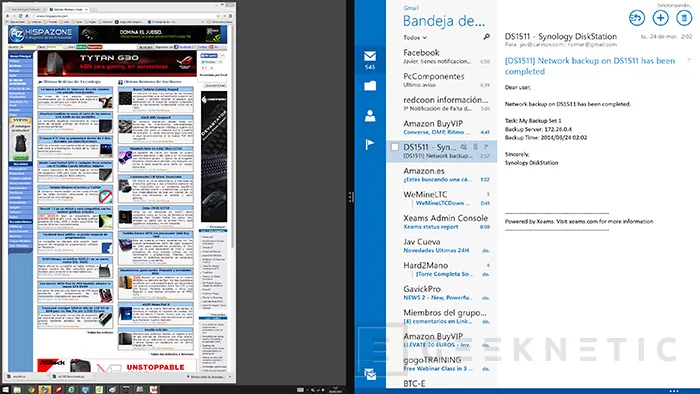Switch to the first Chrome tab
700x394 pixels.
[x=25, y=9]
